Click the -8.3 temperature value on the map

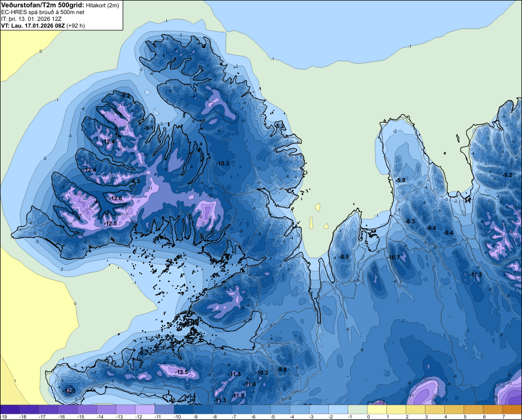410,221
